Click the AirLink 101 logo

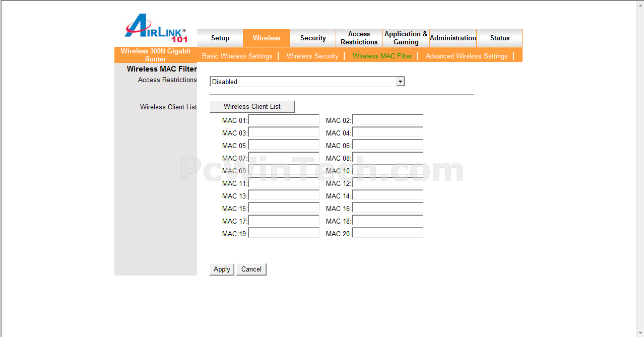point(156,28)
